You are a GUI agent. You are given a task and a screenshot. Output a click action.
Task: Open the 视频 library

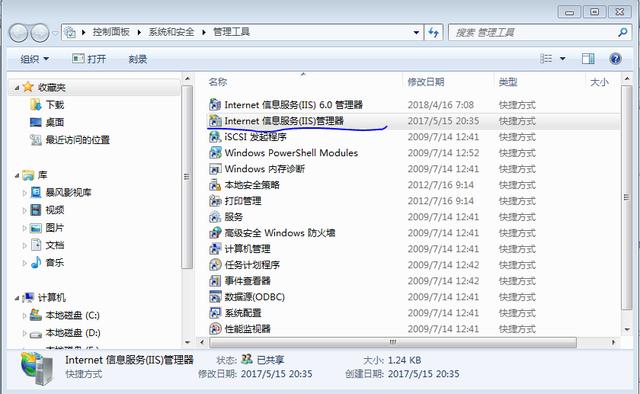point(47,210)
